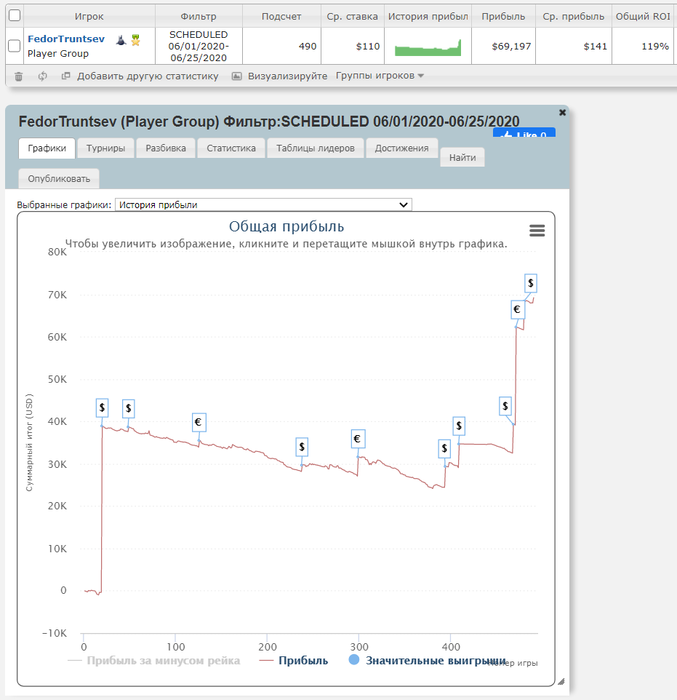Switch to the 'Графики' tab

tap(47, 148)
